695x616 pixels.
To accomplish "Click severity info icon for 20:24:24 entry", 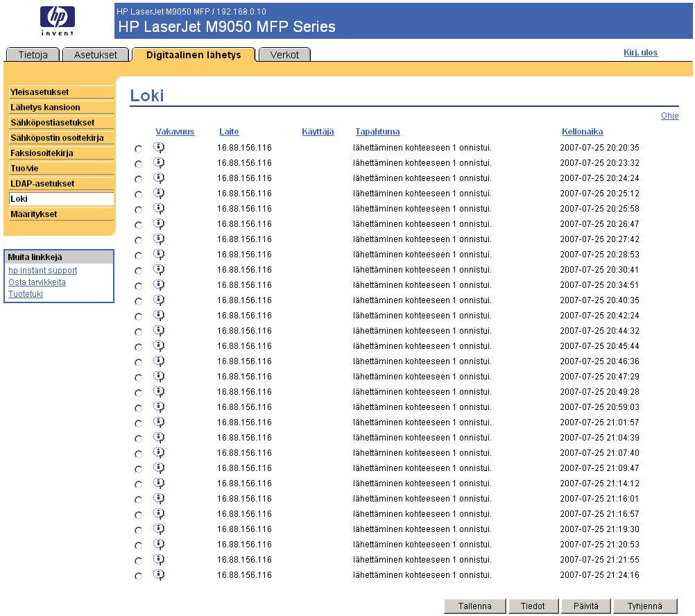I will [x=159, y=178].
